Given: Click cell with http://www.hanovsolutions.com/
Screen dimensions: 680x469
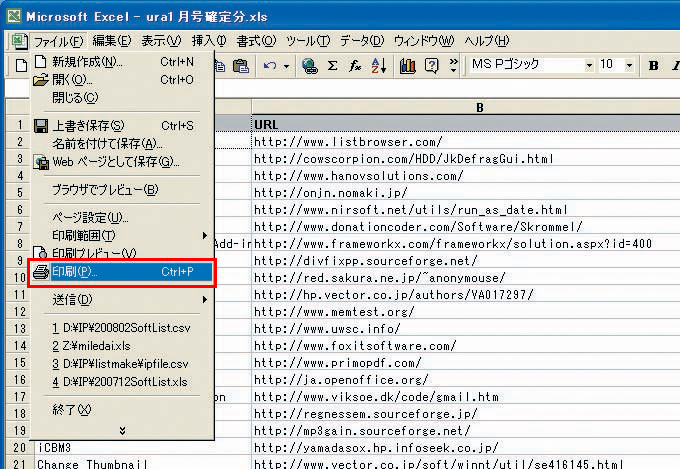Looking at the screenshot, I should tap(466, 176).
